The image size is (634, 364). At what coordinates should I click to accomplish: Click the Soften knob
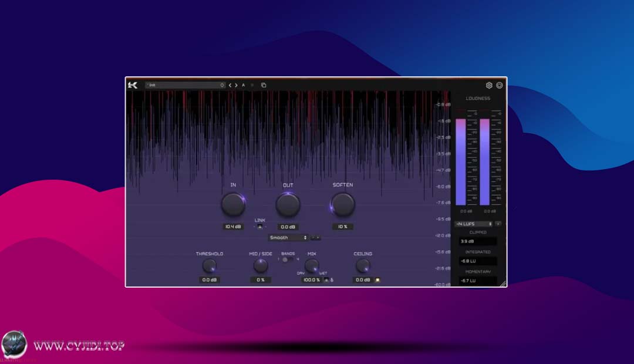(x=343, y=205)
